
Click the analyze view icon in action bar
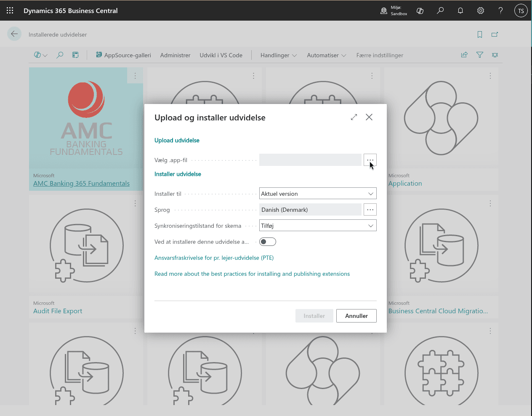75,55
